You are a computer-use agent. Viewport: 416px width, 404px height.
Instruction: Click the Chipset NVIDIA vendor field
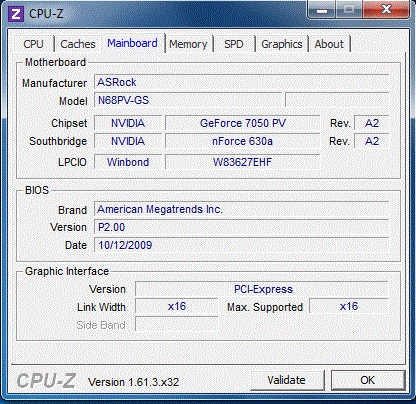128,123
